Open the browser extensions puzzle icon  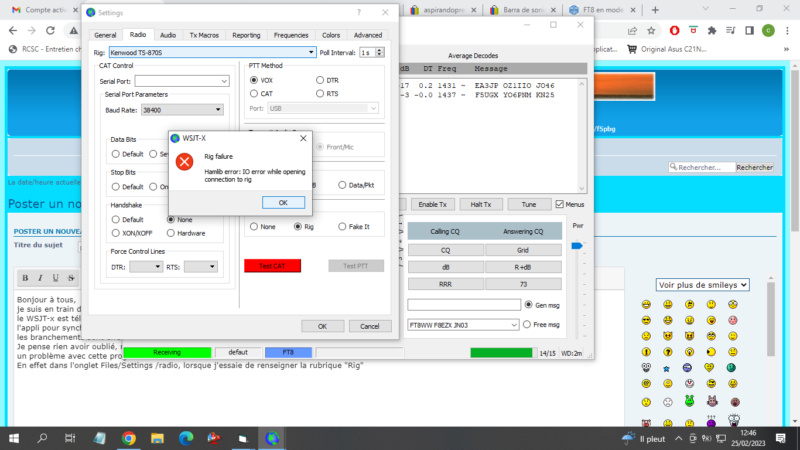712,31
